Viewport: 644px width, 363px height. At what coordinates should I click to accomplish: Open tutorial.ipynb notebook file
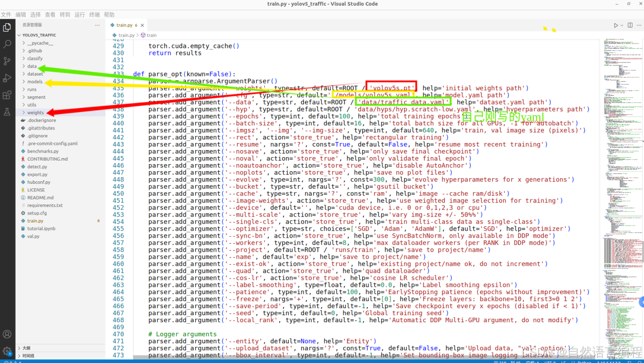click(x=60, y=229)
